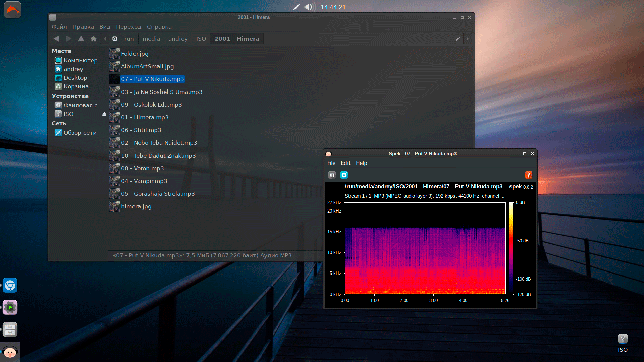Click the spectrogram dB color scale bar
644x362 pixels.
[x=511, y=248]
